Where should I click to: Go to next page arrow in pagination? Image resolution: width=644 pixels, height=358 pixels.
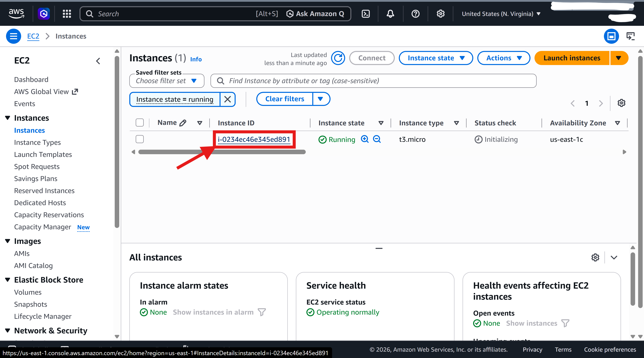click(x=601, y=103)
